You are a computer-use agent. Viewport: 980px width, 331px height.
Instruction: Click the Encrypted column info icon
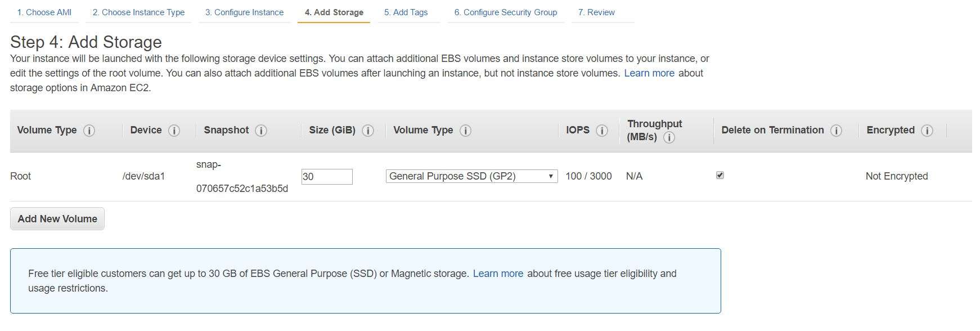coord(927,131)
